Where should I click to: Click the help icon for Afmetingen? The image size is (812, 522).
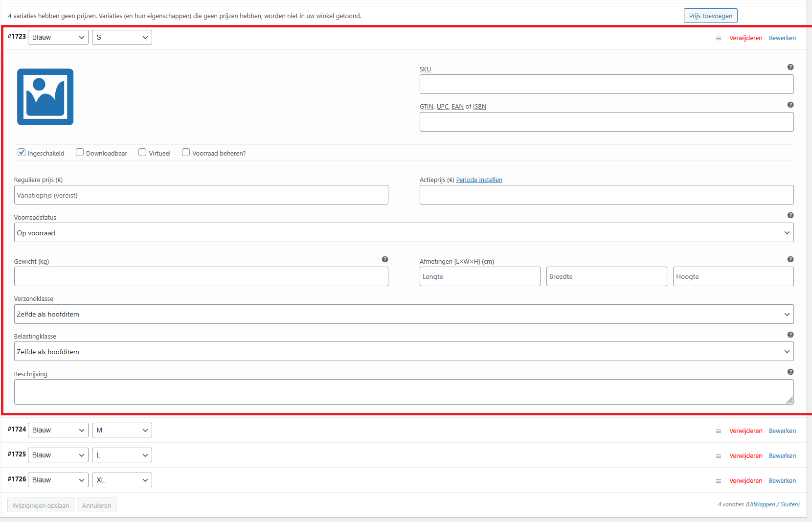tap(790, 259)
